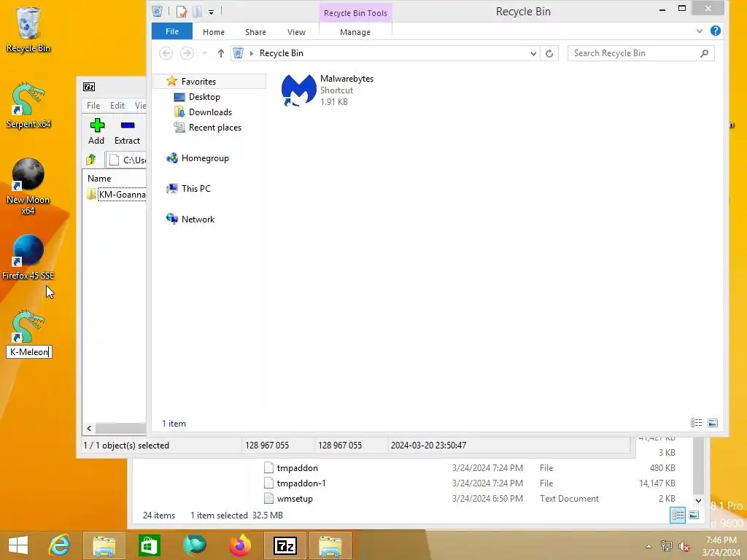Switch Recycle Bin to large icons view
Viewport: 747px width, 560px height.
click(x=713, y=423)
